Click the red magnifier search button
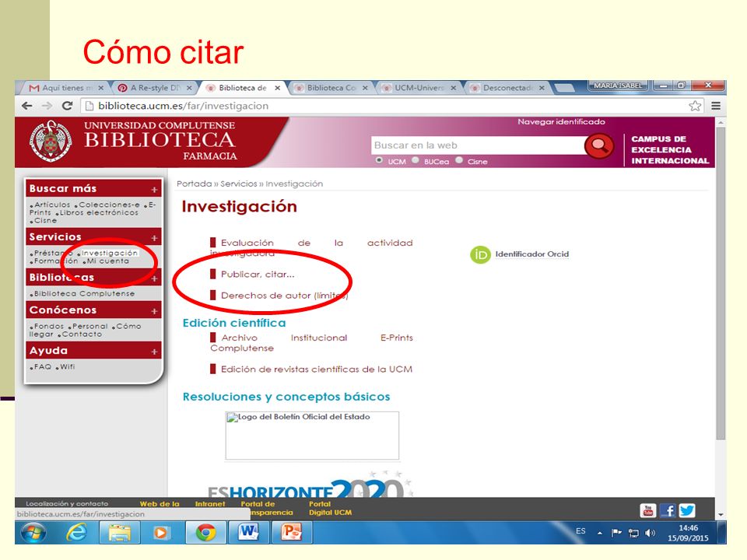Image resolution: width=747 pixels, height=560 pixels. pyautogui.click(x=598, y=145)
